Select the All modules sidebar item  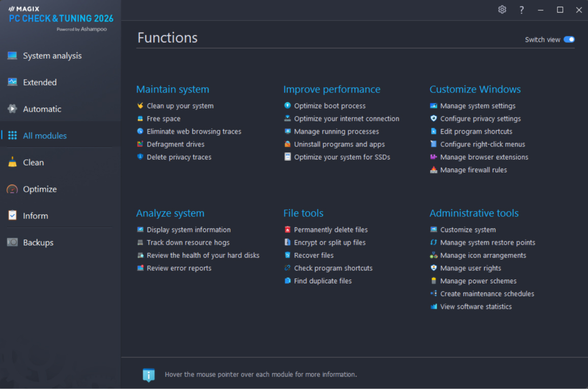click(45, 136)
